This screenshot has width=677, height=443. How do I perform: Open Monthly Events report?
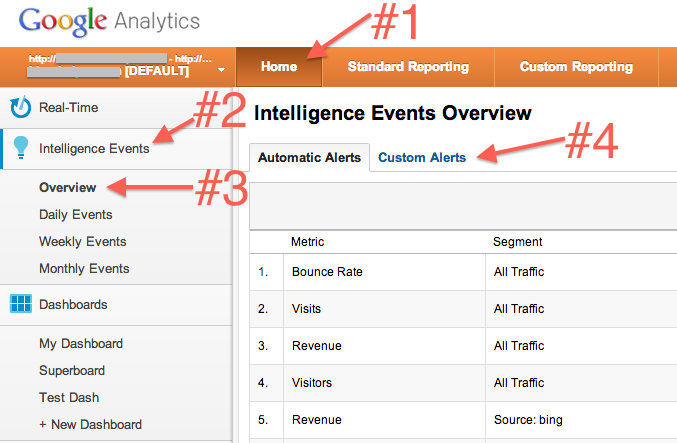pyautogui.click(x=84, y=269)
